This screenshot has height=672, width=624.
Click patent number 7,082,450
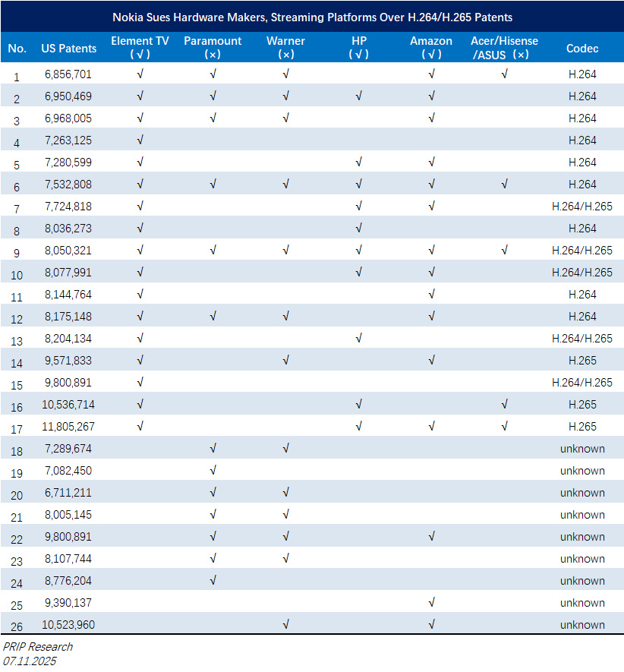(68, 471)
